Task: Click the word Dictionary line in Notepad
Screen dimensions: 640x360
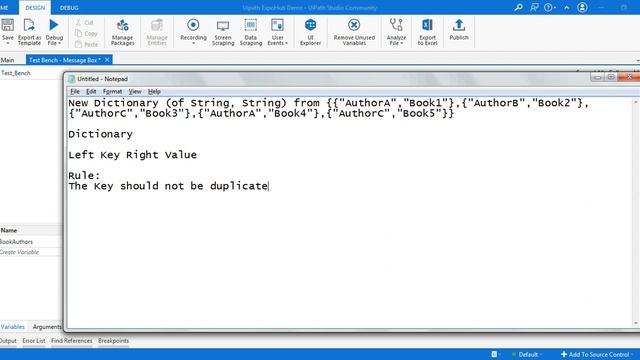Action: coord(100,134)
